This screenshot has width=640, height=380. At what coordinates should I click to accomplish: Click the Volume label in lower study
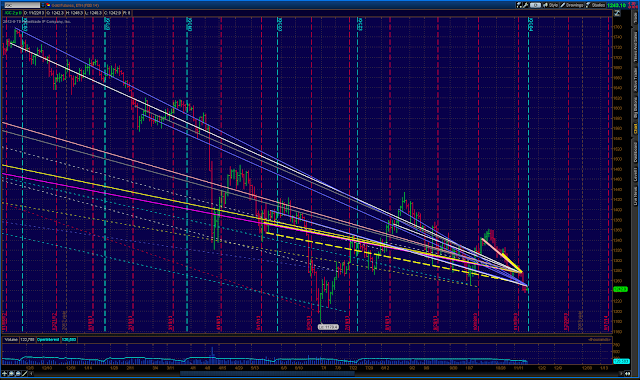(x=11, y=340)
